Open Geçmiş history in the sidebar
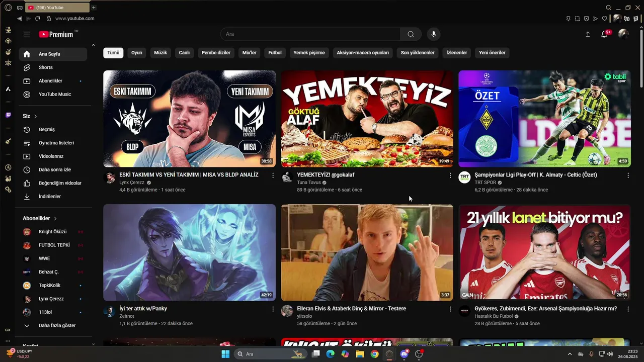 [x=53, y=129]
